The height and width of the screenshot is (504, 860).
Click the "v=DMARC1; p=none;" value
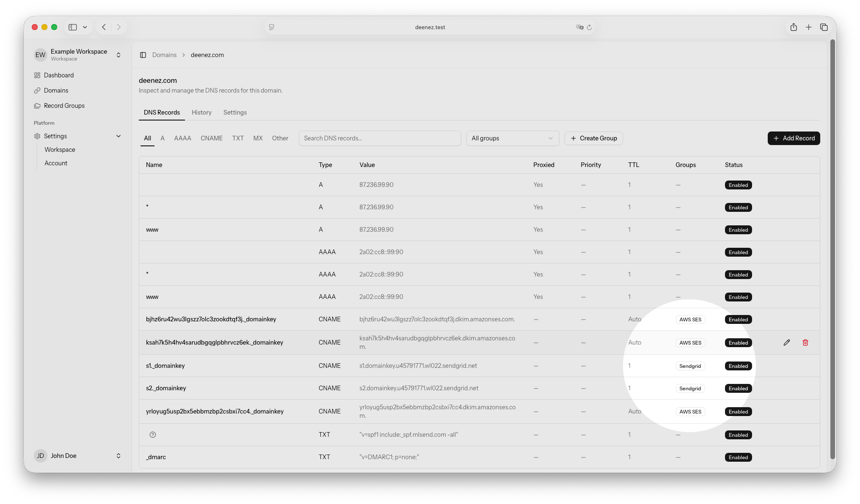click(389, 457)
